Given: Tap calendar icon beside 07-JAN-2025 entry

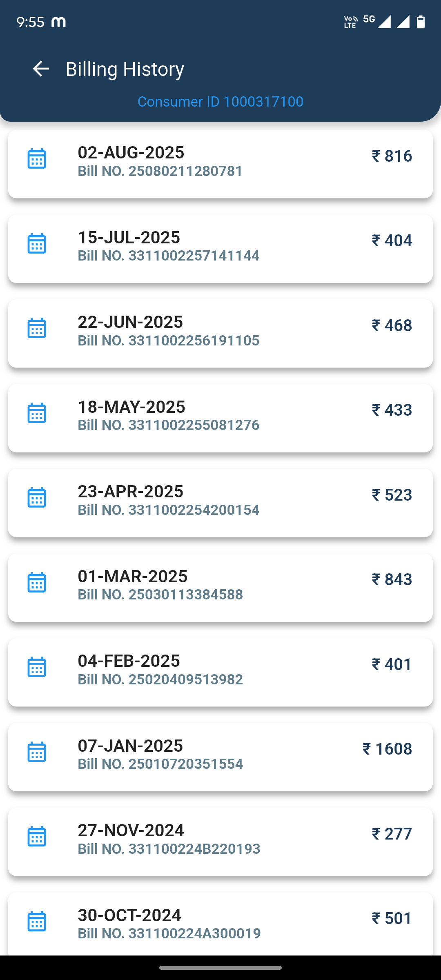Looking at the screenshot, I should pyautogui.click(x=37, y=752).
